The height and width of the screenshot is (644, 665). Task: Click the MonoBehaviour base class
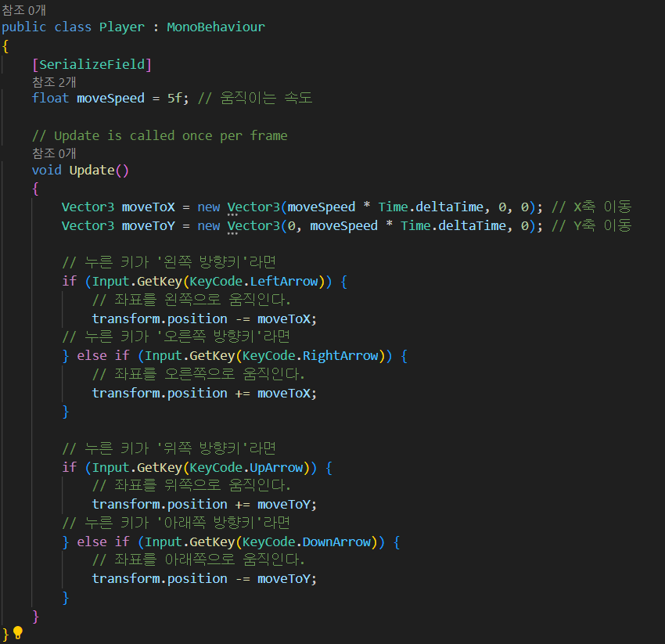[216, 27]
